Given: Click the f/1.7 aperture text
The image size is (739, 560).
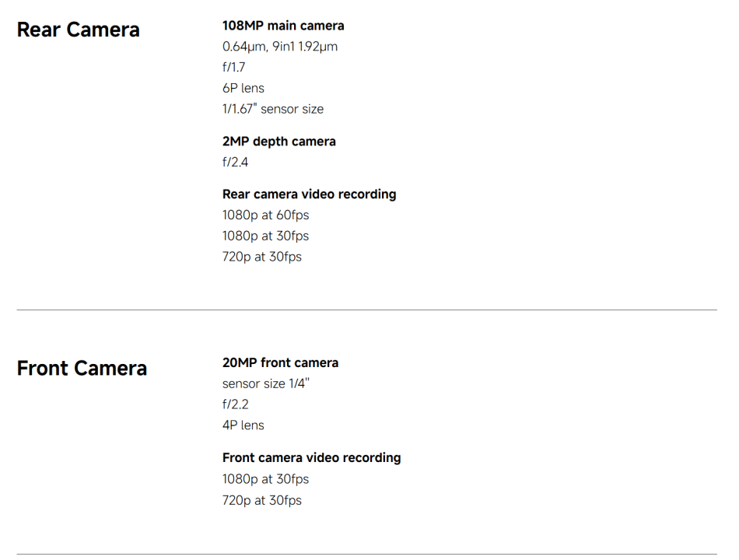Looking at the screenshot, I should (x=234, y=68).
